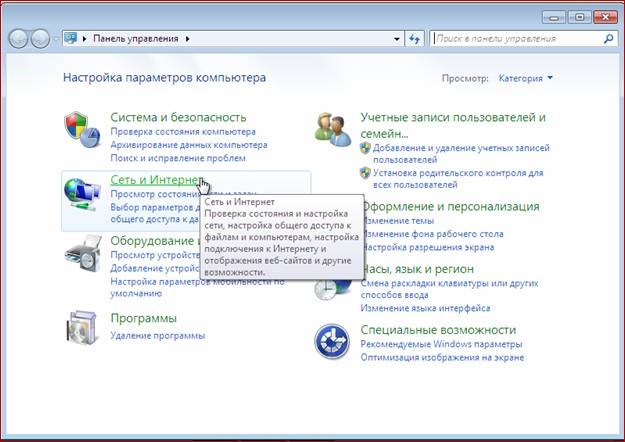Expand the address bar history dropdown arrow

[397, 39]
